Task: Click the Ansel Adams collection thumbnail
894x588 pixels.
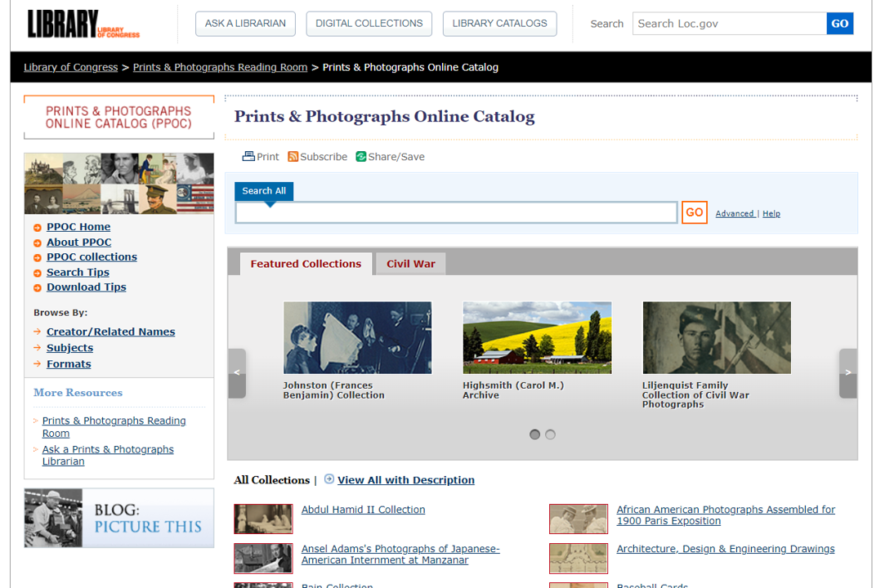Action: [263, 558]
